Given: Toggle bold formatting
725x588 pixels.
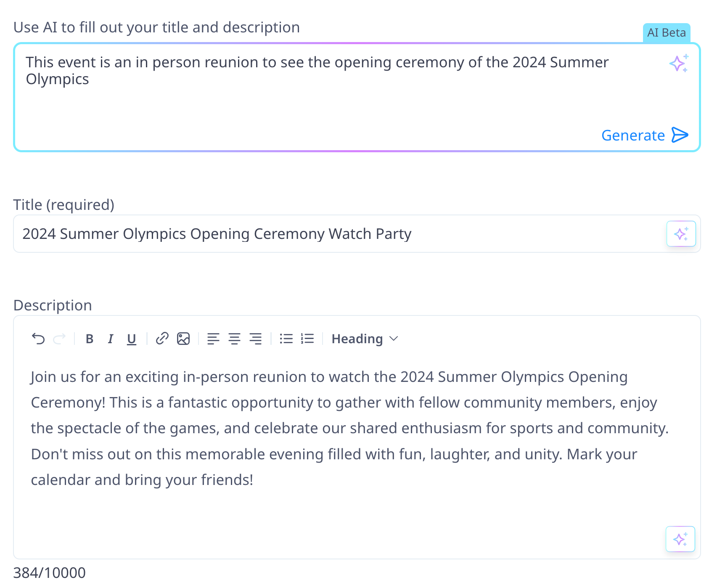Looking at the screenshot, I should [x=89, y=339].
